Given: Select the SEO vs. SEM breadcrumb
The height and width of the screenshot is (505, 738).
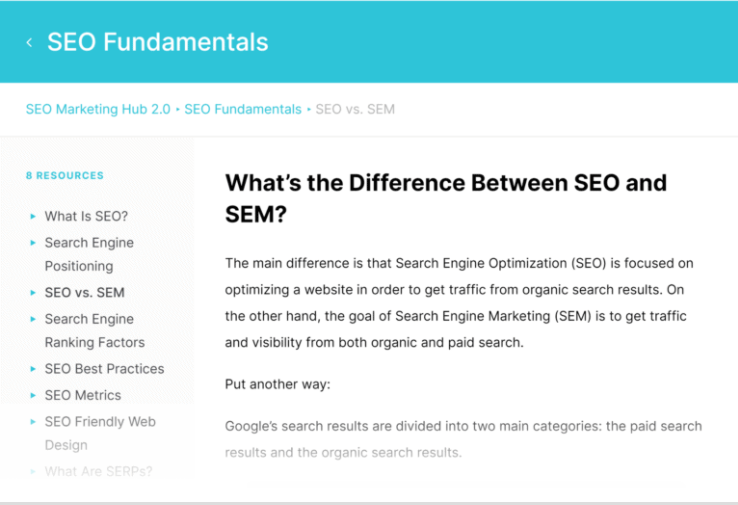Looking at the screenshot, I should coord(355,109).
